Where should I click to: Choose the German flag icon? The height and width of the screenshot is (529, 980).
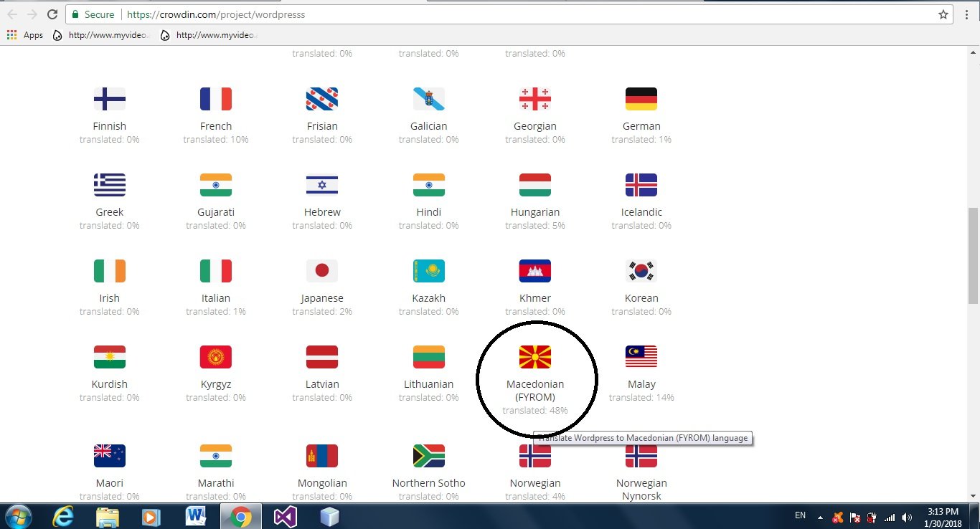tap(641, 99)
